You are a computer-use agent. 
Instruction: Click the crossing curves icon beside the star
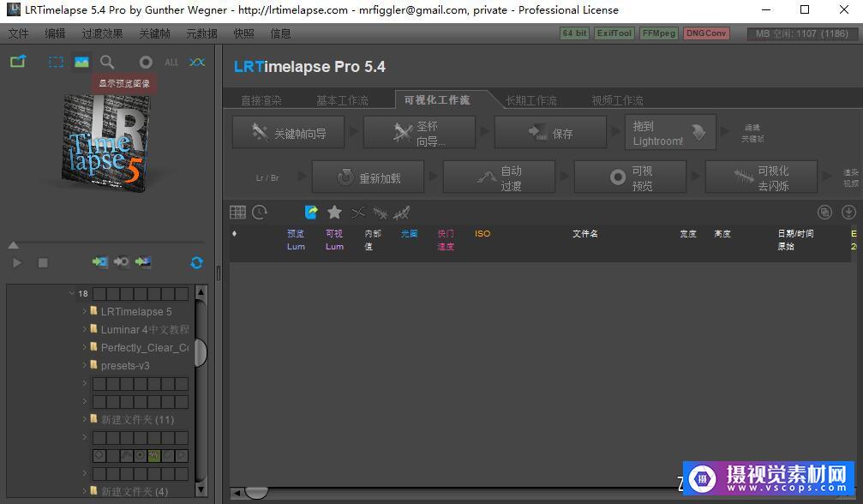click(x=357, y=213)
